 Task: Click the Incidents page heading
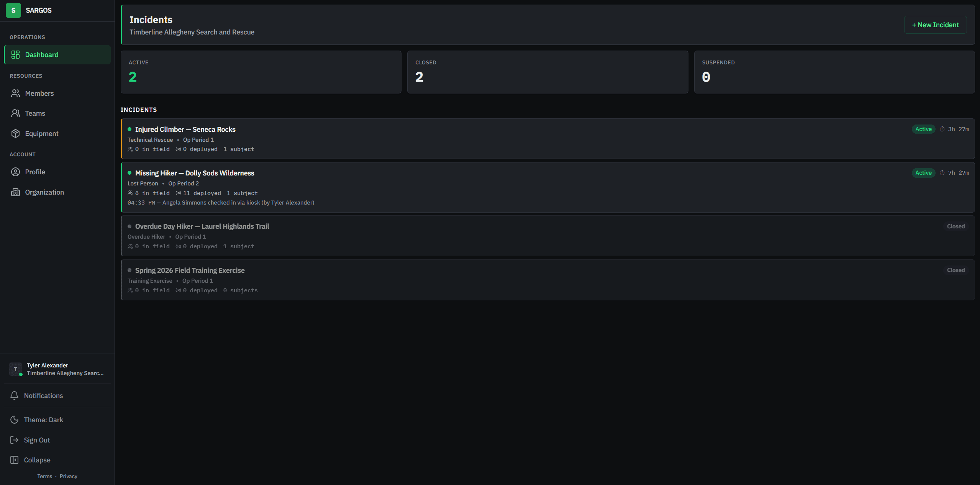click(x=151, y=20)
